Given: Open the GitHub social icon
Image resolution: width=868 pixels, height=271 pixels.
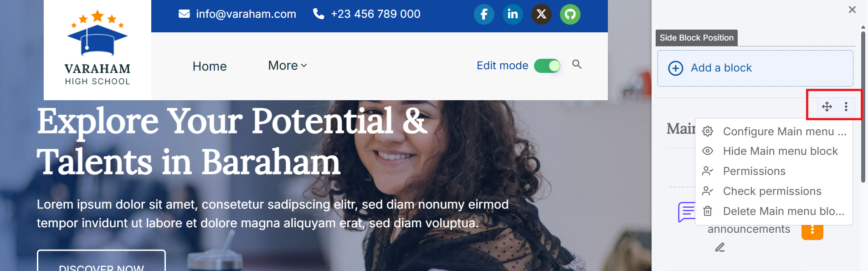Looking at the screenshot, I should pyautogui.click(x=570, y=14).
